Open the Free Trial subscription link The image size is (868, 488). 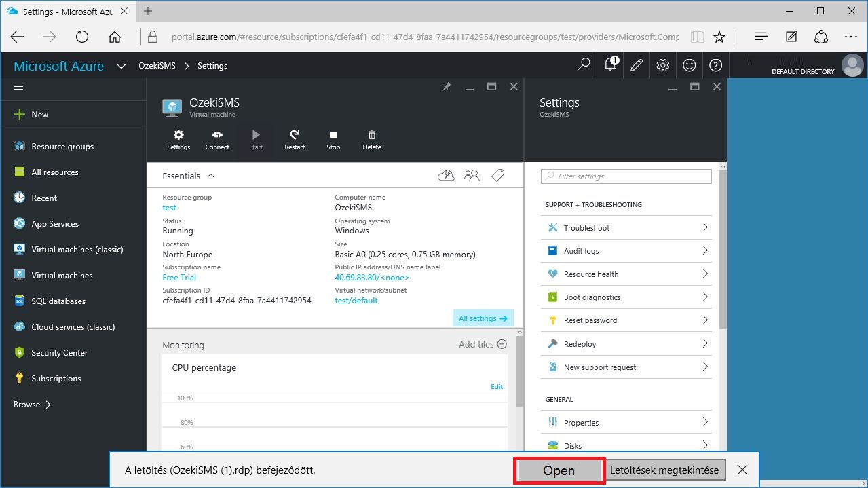179,278
